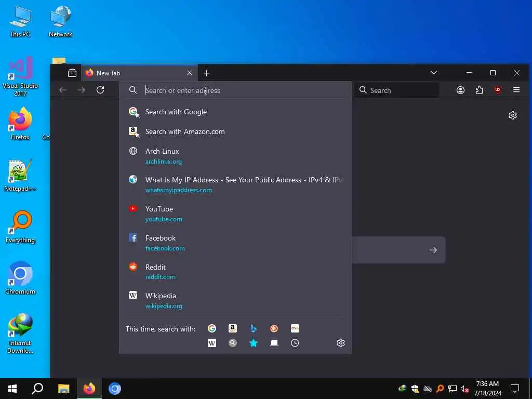
Task: Open the Action Center notifications icon
Action: pyautogui.click(x=515, y=389)
